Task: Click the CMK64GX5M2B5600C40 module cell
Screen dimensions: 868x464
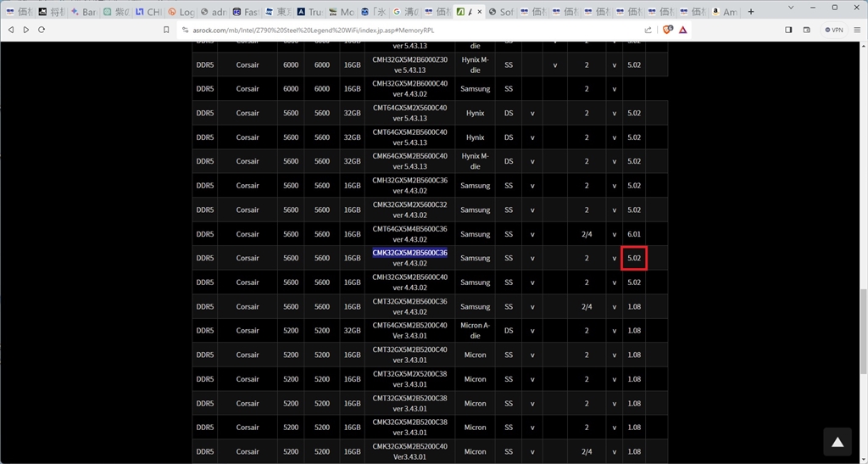Action: 409,161
